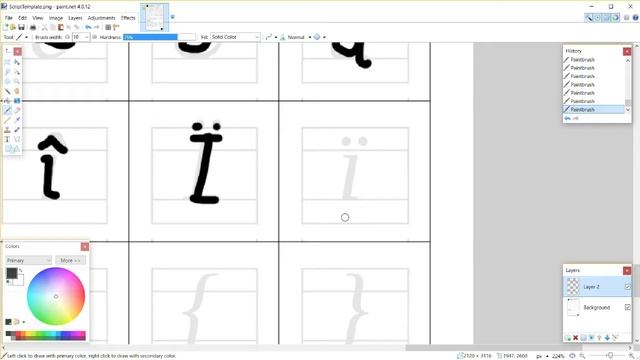640x360 pixels.
Task: Select the Lasso Select tool
Action: [7, 72]
